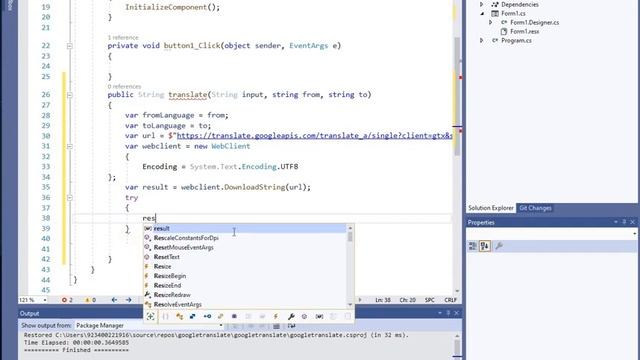The width and height of the screenshot is (640, 360).
Task: Select Program.cs in Solution Explorer
Action: pos(516,40)
